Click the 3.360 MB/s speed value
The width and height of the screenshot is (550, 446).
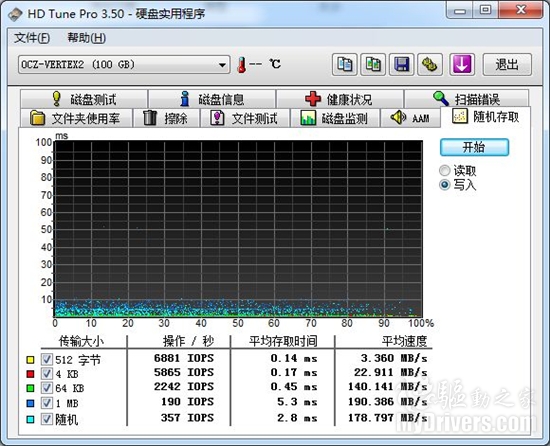click(x=394, y=358)
